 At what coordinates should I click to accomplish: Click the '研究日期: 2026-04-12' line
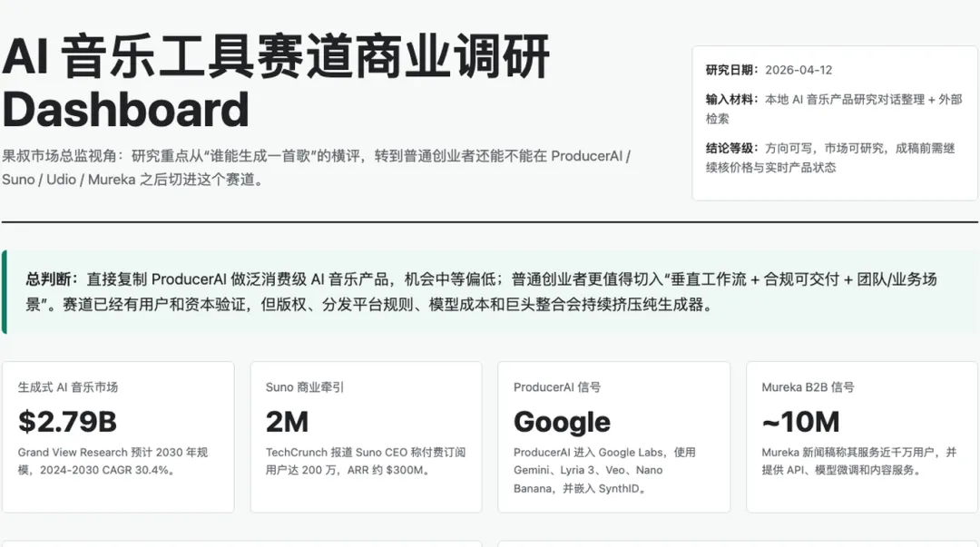[769, 70]
